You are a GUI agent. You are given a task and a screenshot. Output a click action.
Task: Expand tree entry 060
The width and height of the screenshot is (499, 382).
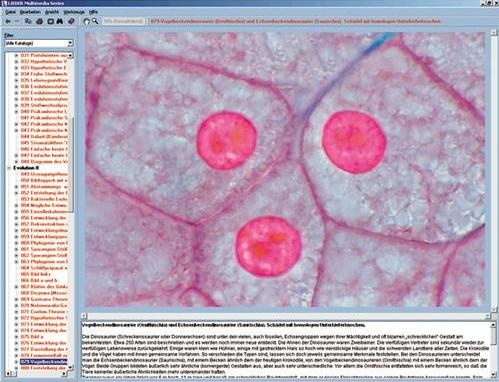pos(16,243)
